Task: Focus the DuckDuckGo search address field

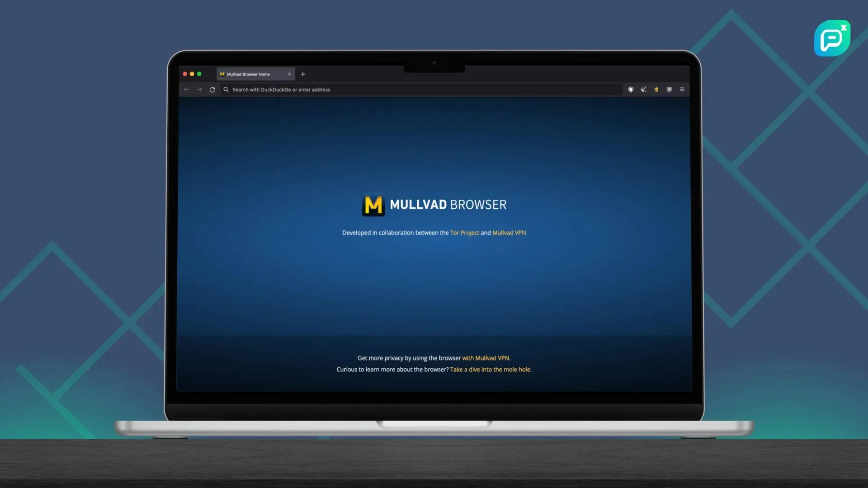Action: coord(421,89)
